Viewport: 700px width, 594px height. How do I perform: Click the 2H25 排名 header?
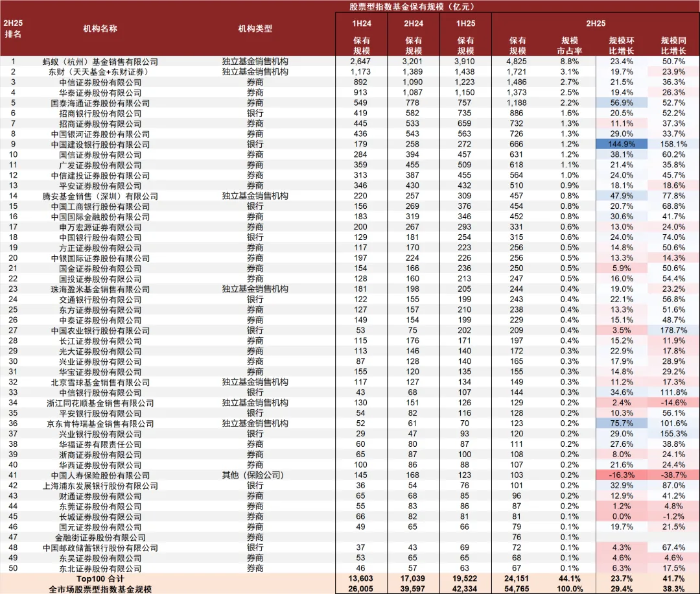(13, 29)
